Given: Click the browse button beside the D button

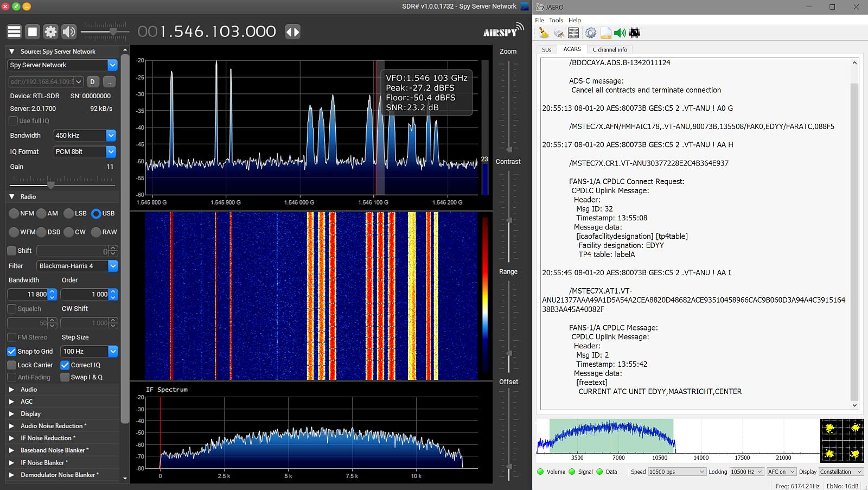Looking at the screenshot, I should click(109, 81).
